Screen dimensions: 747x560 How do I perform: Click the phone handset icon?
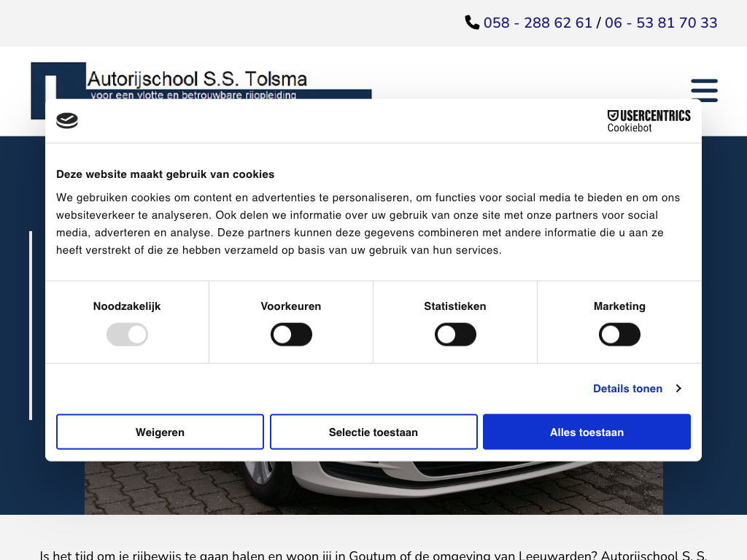(x=472, y=23)
